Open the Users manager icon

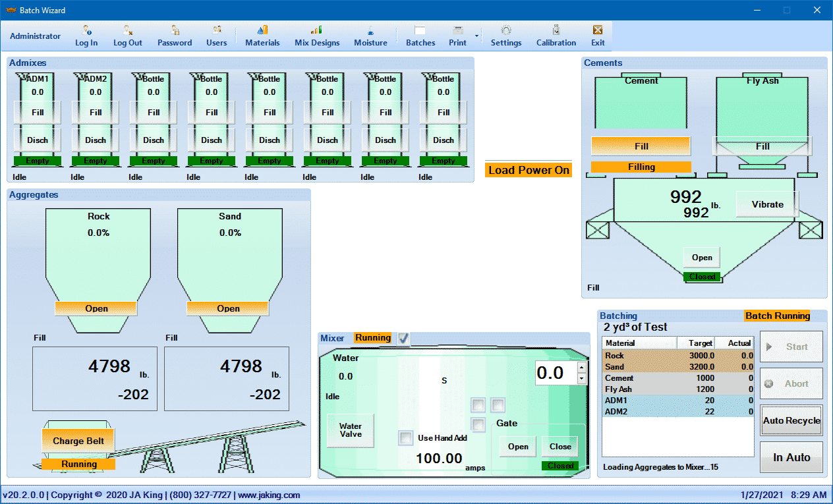coord(217,36)
